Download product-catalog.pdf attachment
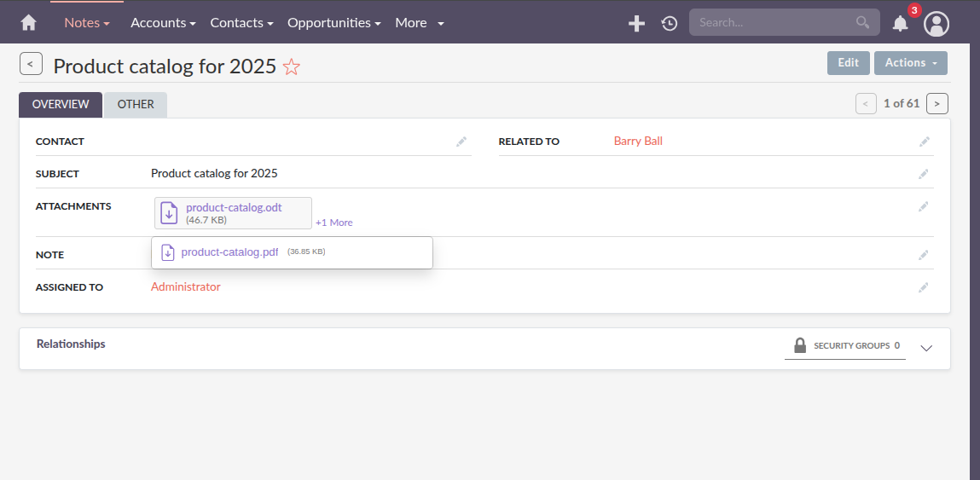Viewport: 980px width, 480px height. [229, 252]
